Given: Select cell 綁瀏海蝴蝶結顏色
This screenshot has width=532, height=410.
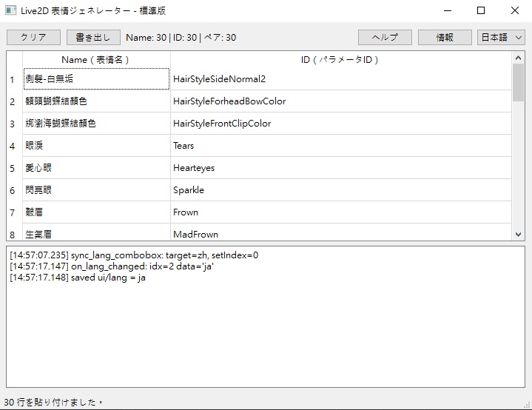Looking at the screenshot, I should [x=96, y=124].
